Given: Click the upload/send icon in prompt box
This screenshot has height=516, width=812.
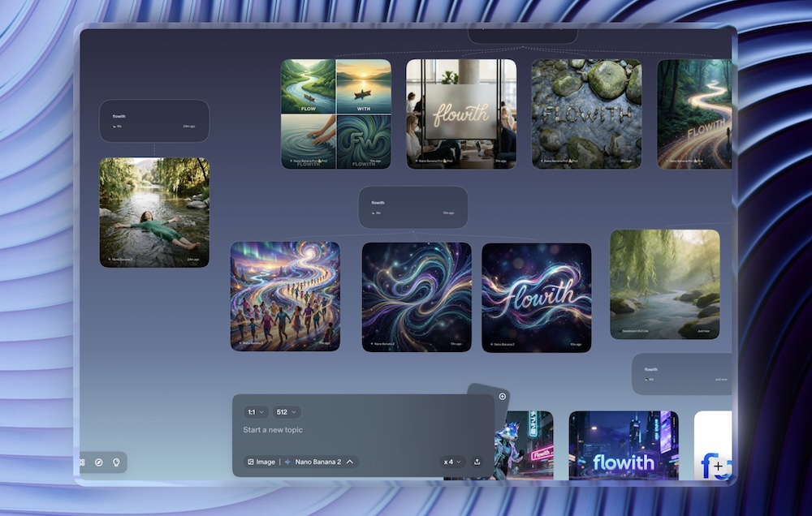Looking at the screenshot, I should tap(477, 462).
